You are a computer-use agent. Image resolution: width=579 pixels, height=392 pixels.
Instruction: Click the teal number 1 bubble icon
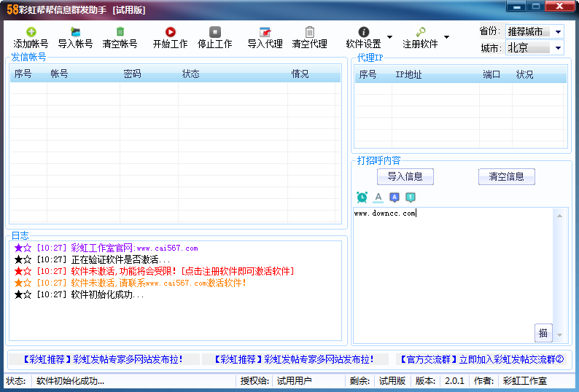[x=411, y=197]
